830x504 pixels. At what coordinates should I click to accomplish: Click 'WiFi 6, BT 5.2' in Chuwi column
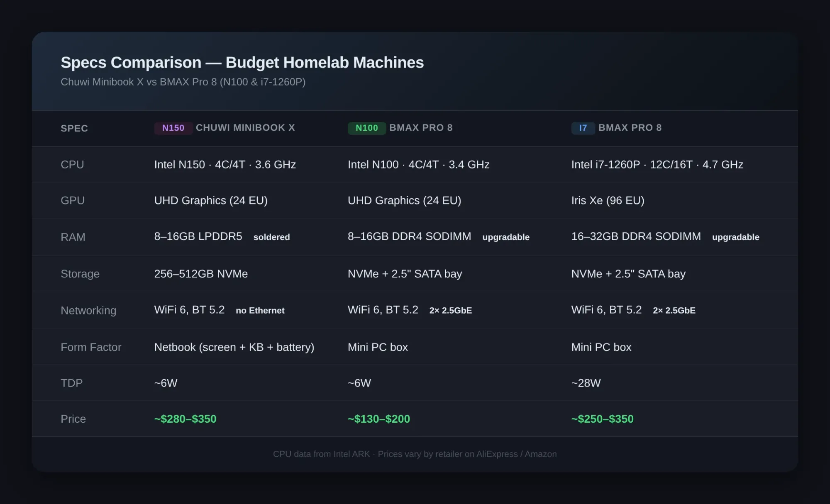190,310
